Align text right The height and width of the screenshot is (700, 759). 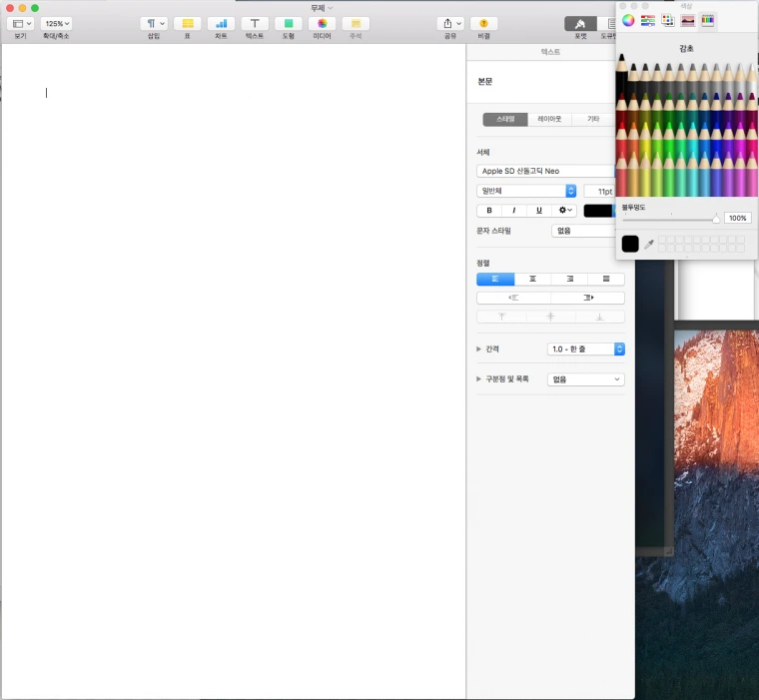click(x=569, y=279)
